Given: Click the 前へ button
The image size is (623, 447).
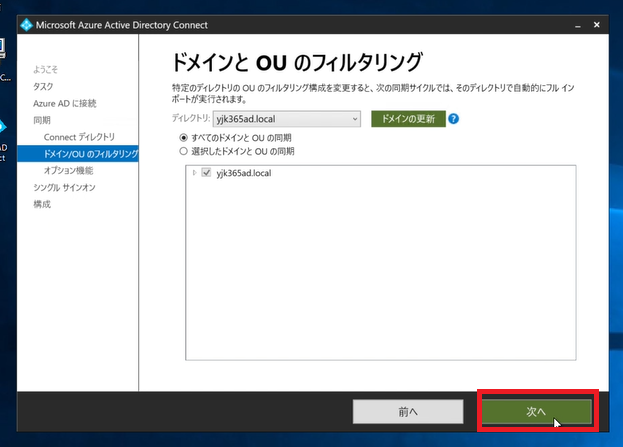Looking at the screenshot, I should coord(408,412).
